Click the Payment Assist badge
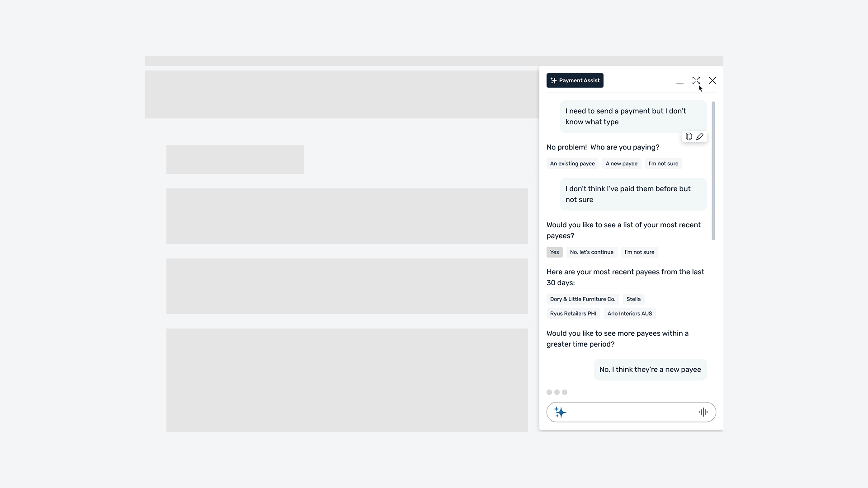Viewport: 868px width, 488px height. 575,80
